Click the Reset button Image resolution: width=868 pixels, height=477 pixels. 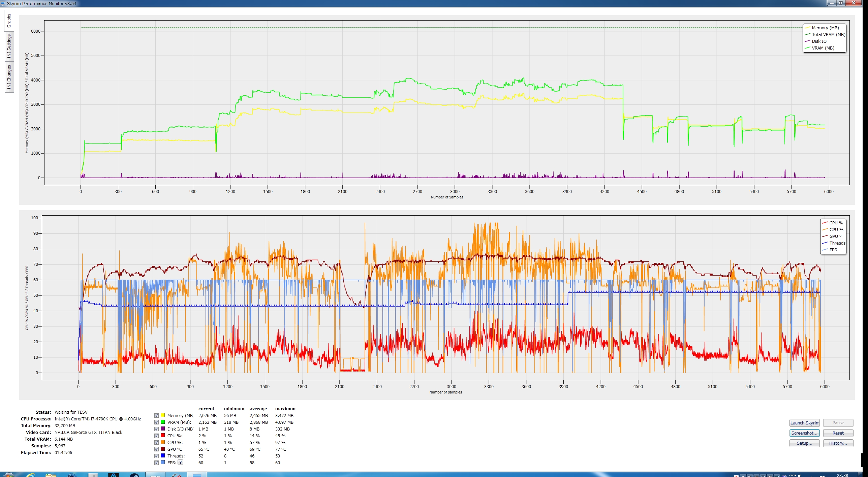coord(838,433)
